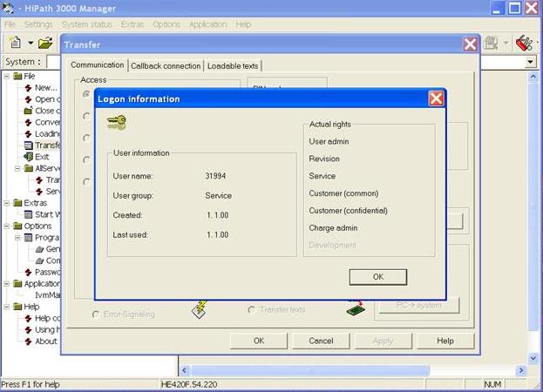Viewport: 543px width, 392px height.
Task: Click the lightning Error-Signaling icon
Action: 200,309
